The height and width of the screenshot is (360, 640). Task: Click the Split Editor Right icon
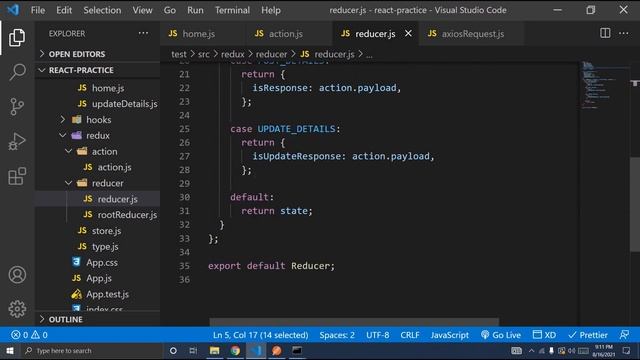click(605, 33)
